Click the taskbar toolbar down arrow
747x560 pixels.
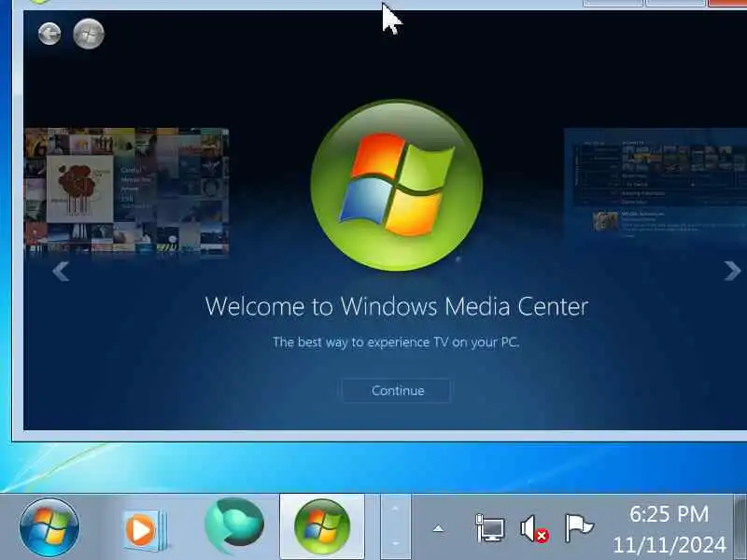pyautogui.click(x=395, y=543)
